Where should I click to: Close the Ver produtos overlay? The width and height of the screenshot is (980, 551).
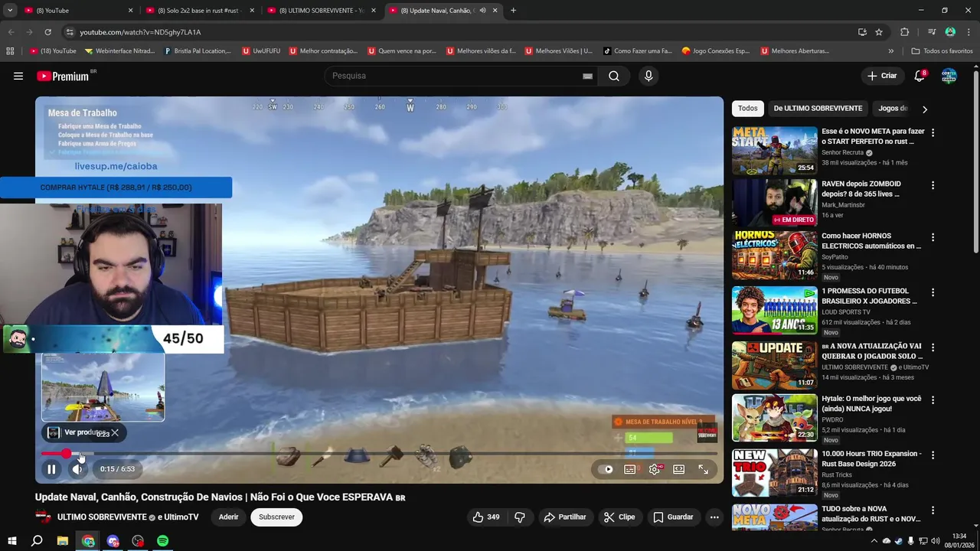[115, 432]
